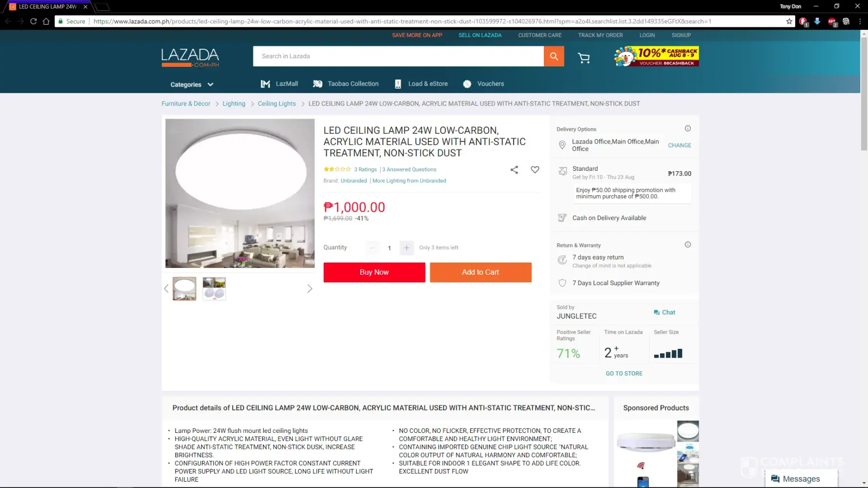Click the Tony Don profile button
Viewport: 868px width, 488px height.
pyautogui.click(x=790, y=6)
